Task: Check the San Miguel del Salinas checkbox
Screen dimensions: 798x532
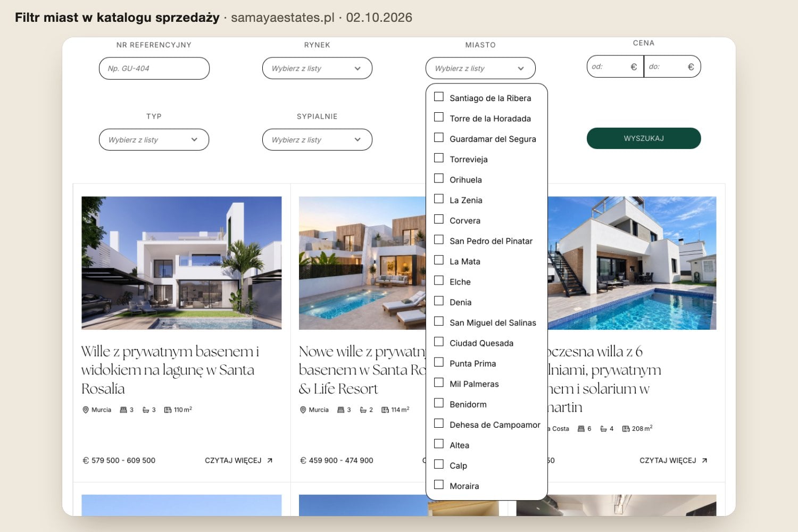Action: 439,321
